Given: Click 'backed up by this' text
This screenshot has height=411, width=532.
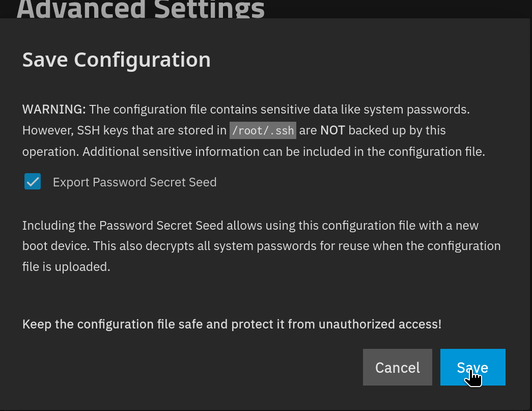Looking at the screenshot, I should [397, 130].
